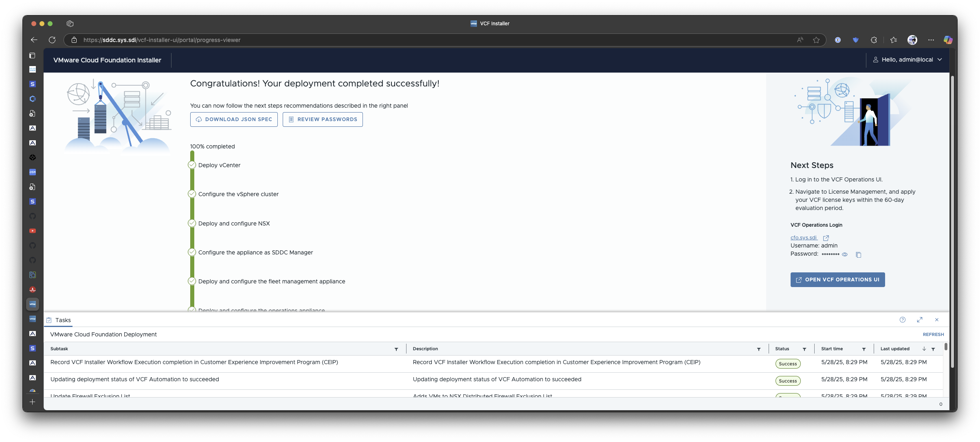The width and height of the screenshot is (980, 442).
Task: Add a new tab with plus icon
Action: pos(33,402)
